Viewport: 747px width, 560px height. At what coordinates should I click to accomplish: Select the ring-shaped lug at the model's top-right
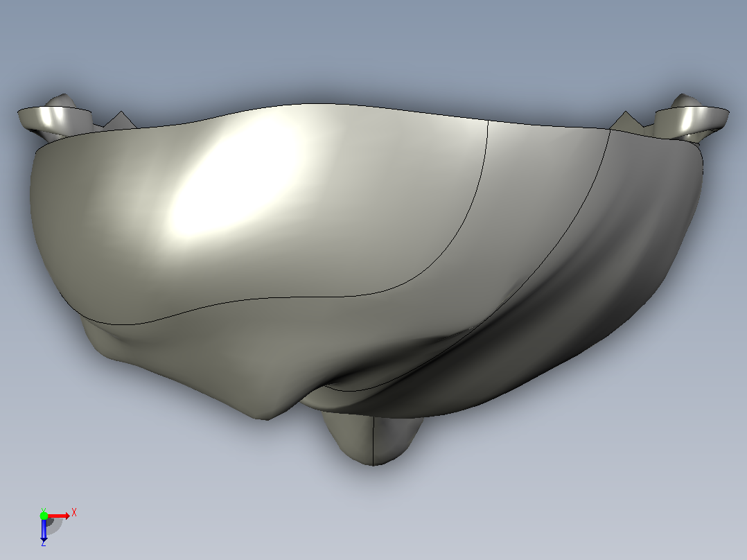tap(692, 119)
